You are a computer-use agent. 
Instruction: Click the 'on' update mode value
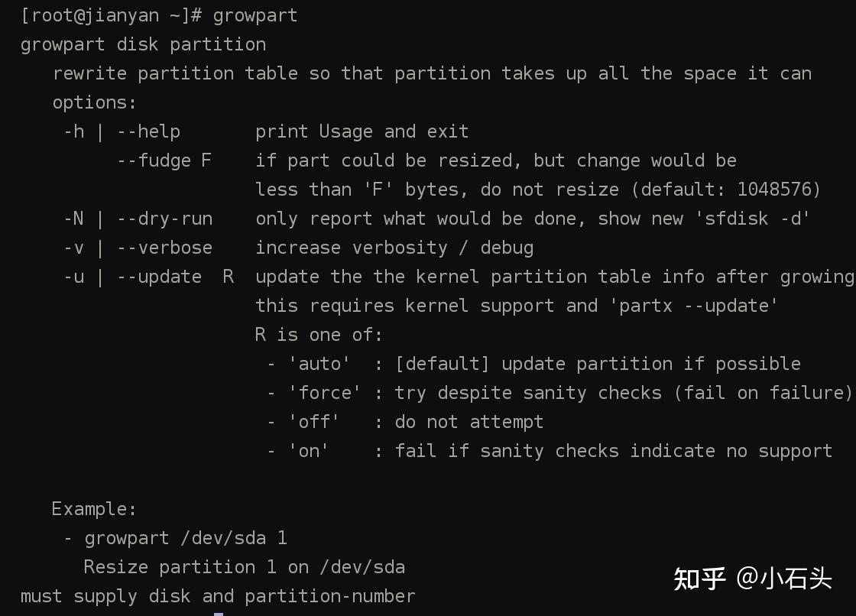pyautogui.click(x=308, y=451)
